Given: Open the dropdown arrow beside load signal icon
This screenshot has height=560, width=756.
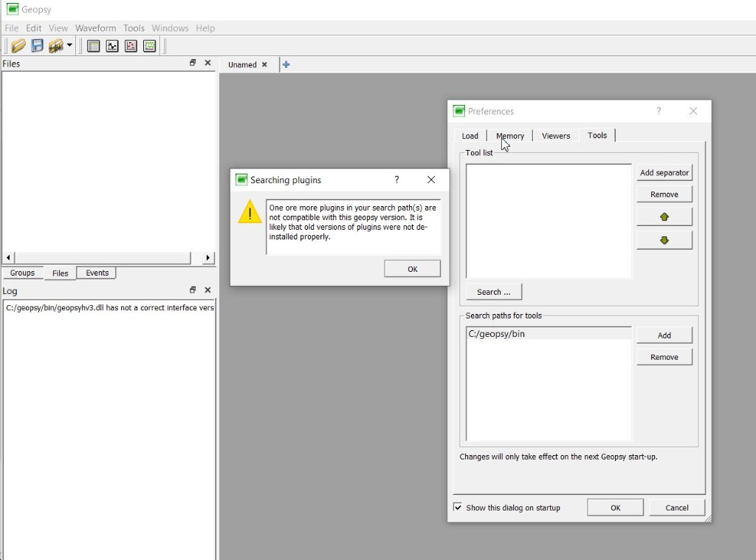Looking at the screenshot, I should click(69, 46).
